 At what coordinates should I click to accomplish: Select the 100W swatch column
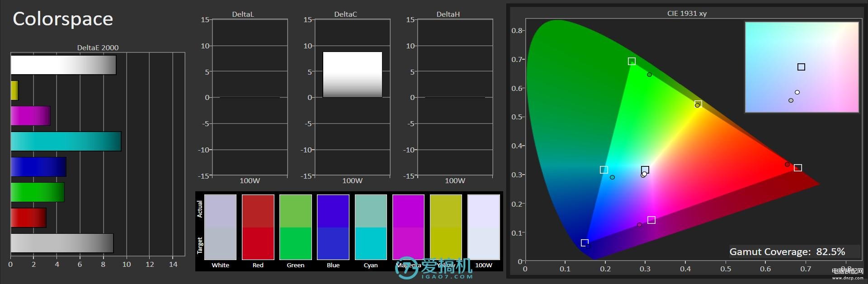click(483, 227)
